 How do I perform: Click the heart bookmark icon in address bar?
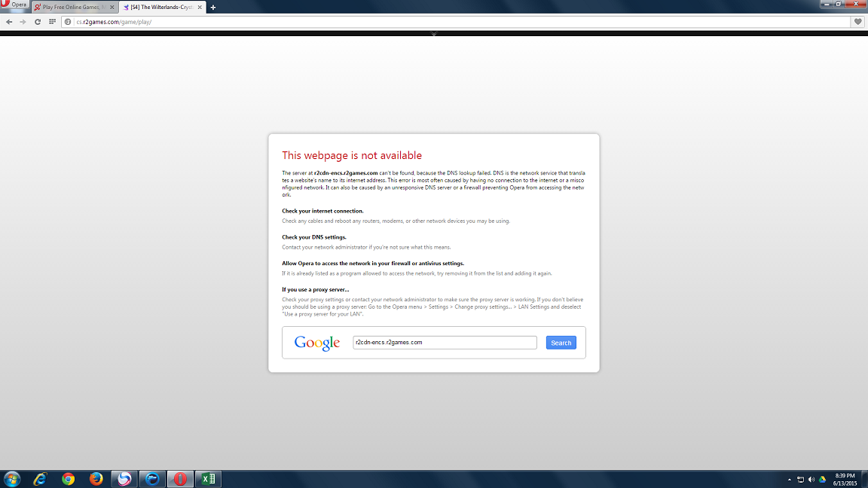(857, 22)
